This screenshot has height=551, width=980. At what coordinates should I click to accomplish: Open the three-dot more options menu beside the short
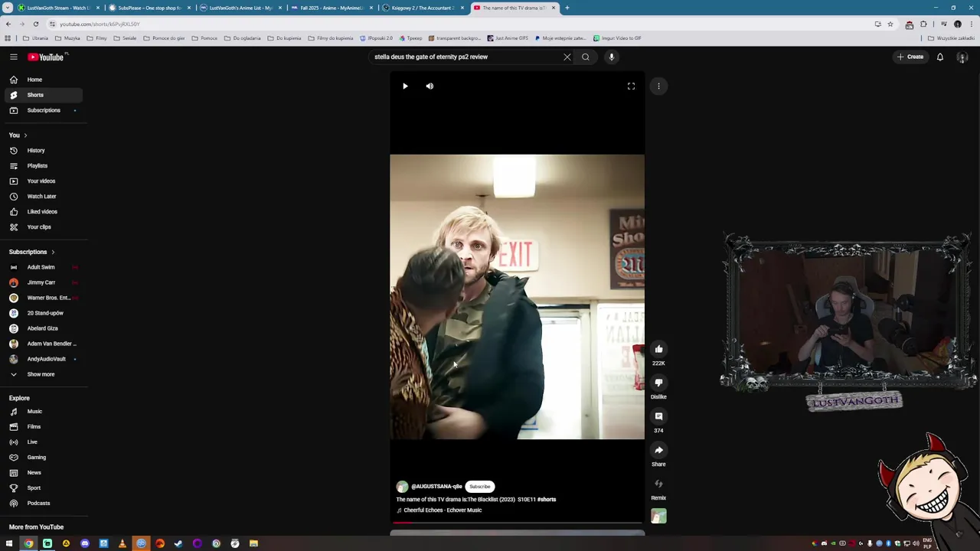(x=658, y=86)
